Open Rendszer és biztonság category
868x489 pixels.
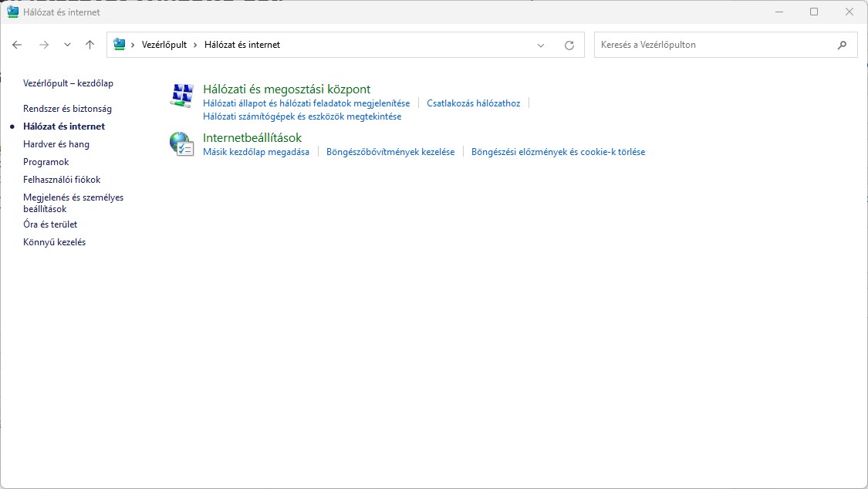(67, 109)
